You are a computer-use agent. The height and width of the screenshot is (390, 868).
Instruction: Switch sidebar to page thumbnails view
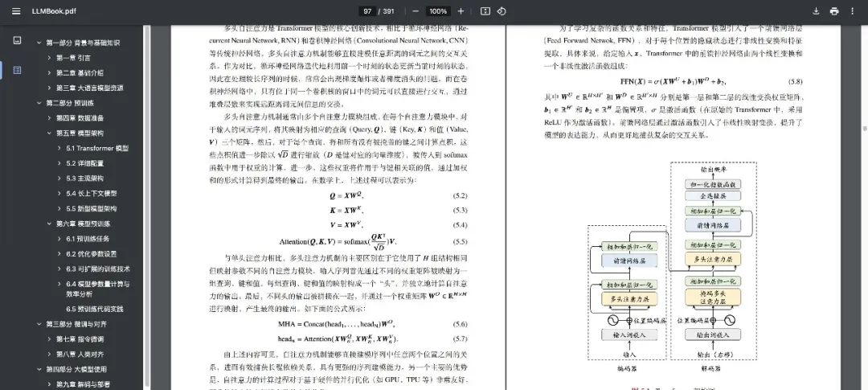(x=17, y=40)
